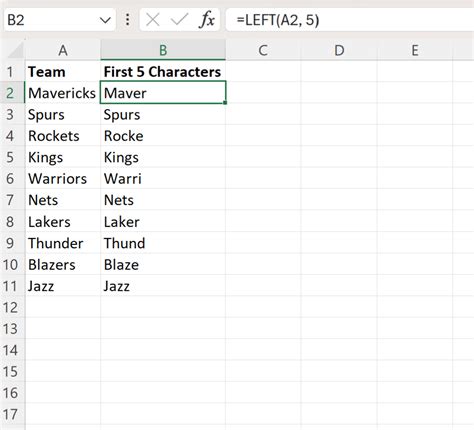
Task: Click the formula field with =LEFT(A2, 5)
Action: (x=350, y=20)
